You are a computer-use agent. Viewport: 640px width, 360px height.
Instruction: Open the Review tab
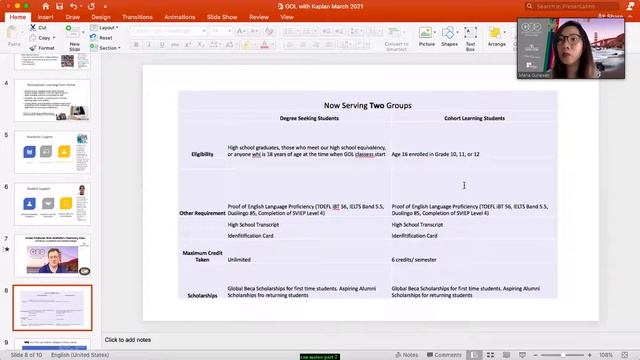(259, 17)
